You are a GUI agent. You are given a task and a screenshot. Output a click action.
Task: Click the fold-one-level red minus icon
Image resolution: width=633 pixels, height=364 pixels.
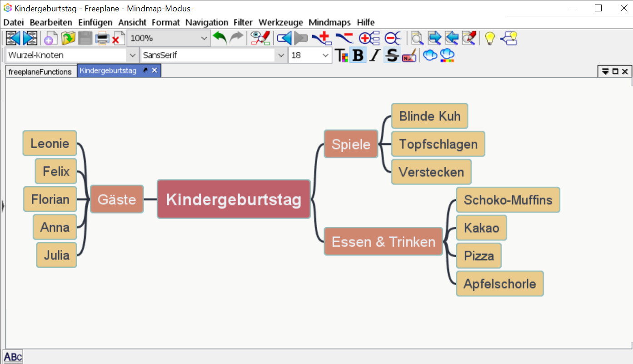coord(392,38)
